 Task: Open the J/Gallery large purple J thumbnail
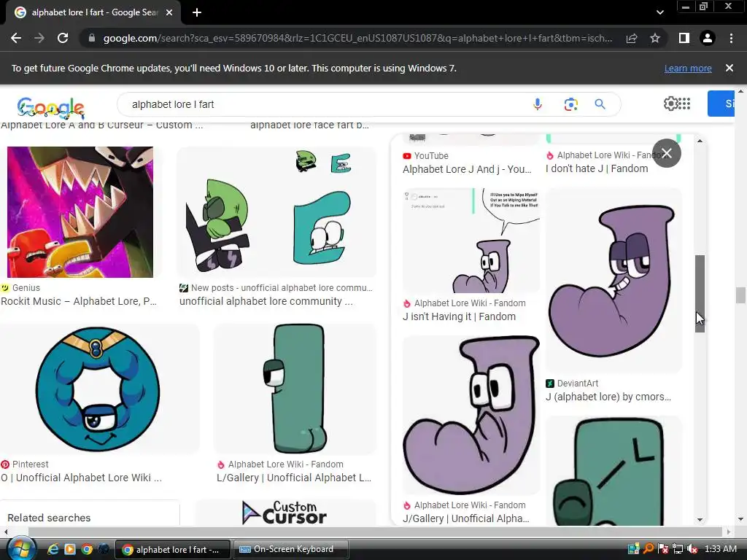click(x=471, y=415)
